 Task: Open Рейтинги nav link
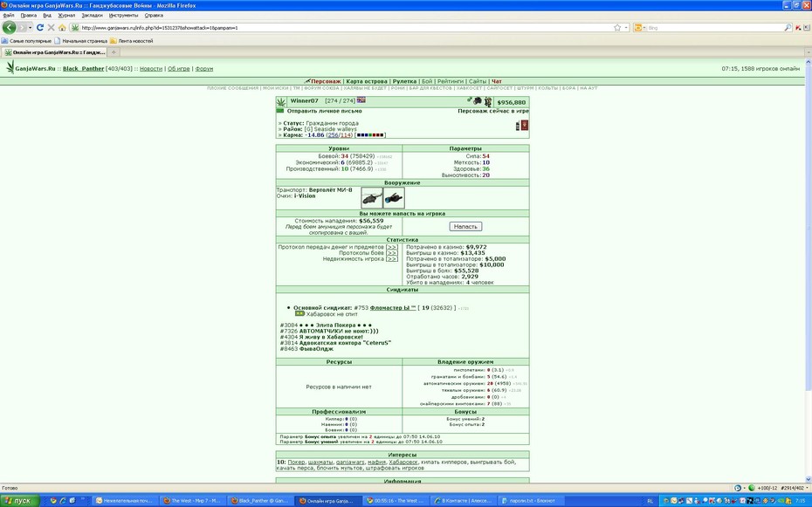[x=451, y=82]
